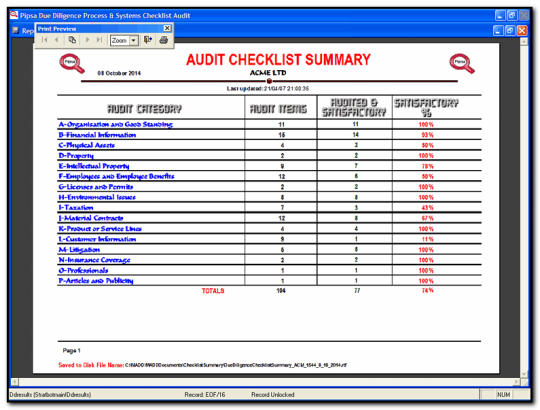Image resolution: width=540 pixels, height=410 pixels.
Task: Click the Audit Items column header
Action: (x=278, y=109)
